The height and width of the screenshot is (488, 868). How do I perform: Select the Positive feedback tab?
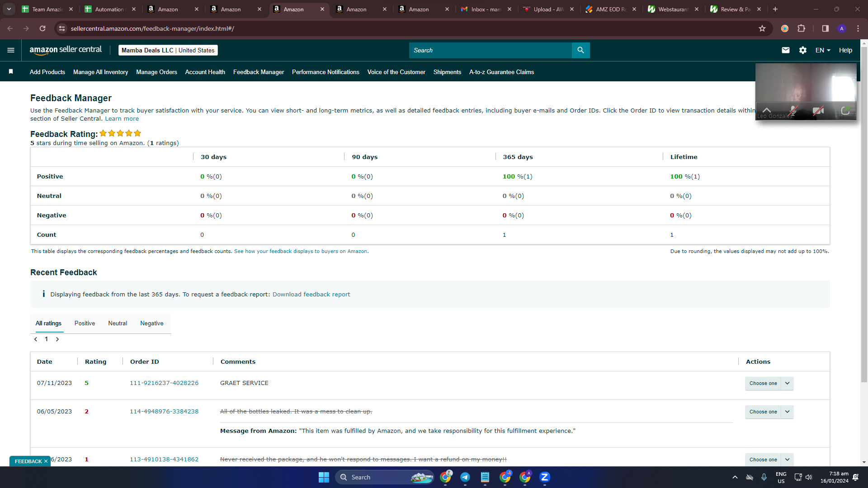pos(85,324)
